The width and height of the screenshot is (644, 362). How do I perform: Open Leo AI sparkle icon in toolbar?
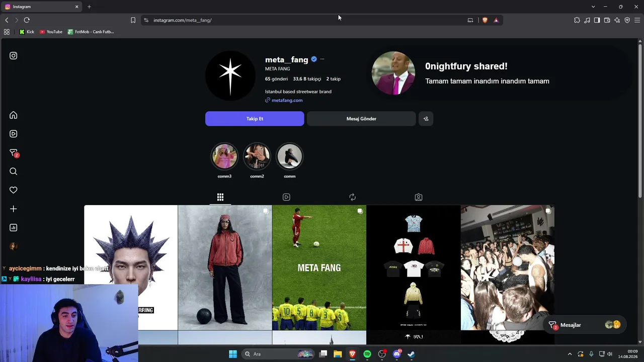tap(617, 20)
